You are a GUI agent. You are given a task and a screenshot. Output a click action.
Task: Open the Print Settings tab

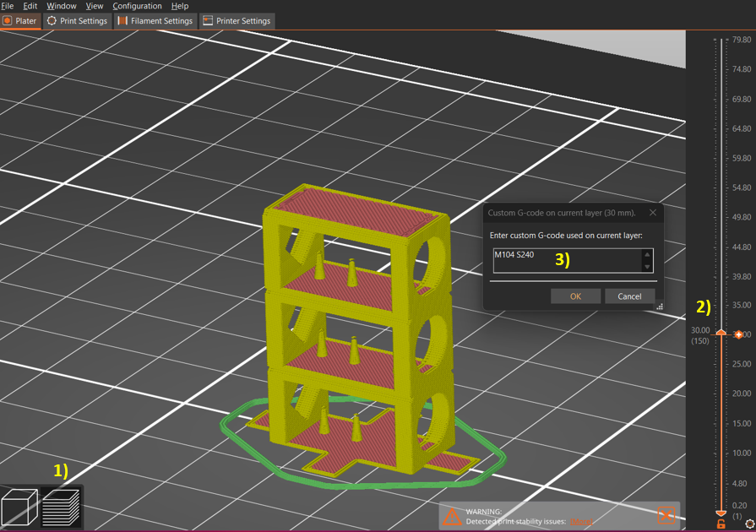pos(77,20)
